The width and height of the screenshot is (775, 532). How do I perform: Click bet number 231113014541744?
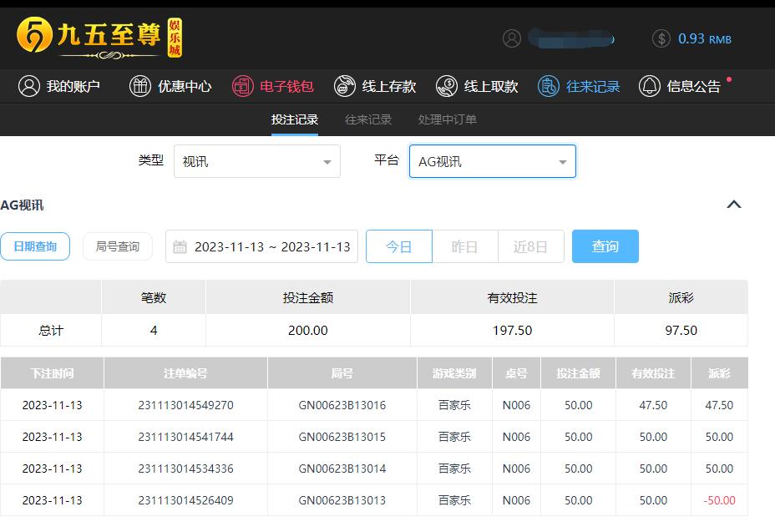[186, 437]
